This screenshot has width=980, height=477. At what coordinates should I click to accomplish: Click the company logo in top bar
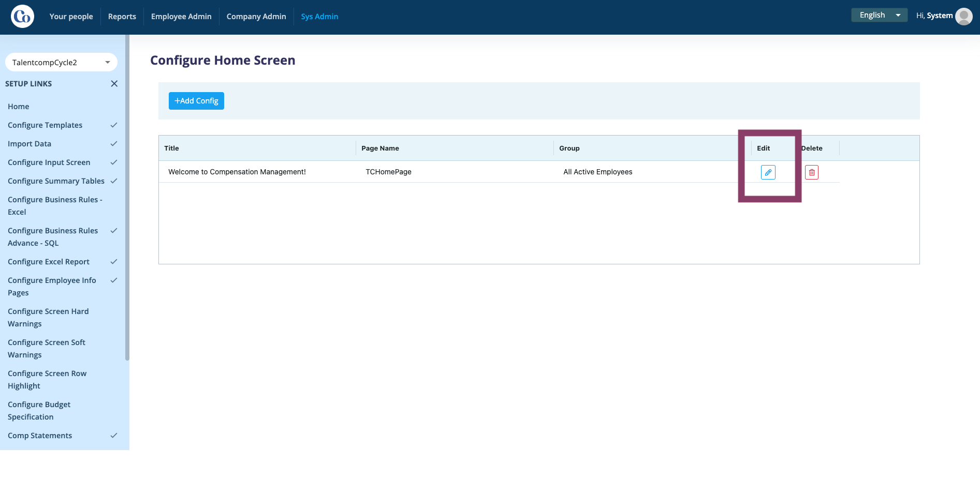tap(22, 17)
